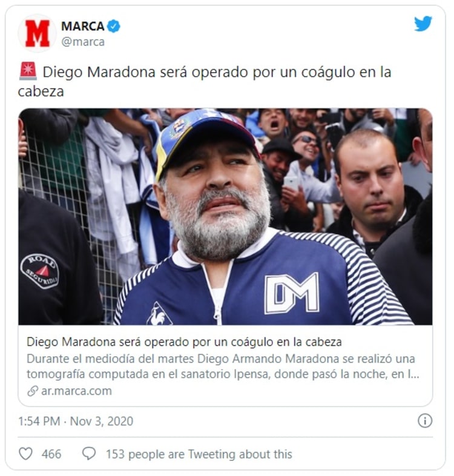Click the 1:54 PM timestamp
454x476 pixels.
click(39, 421)
